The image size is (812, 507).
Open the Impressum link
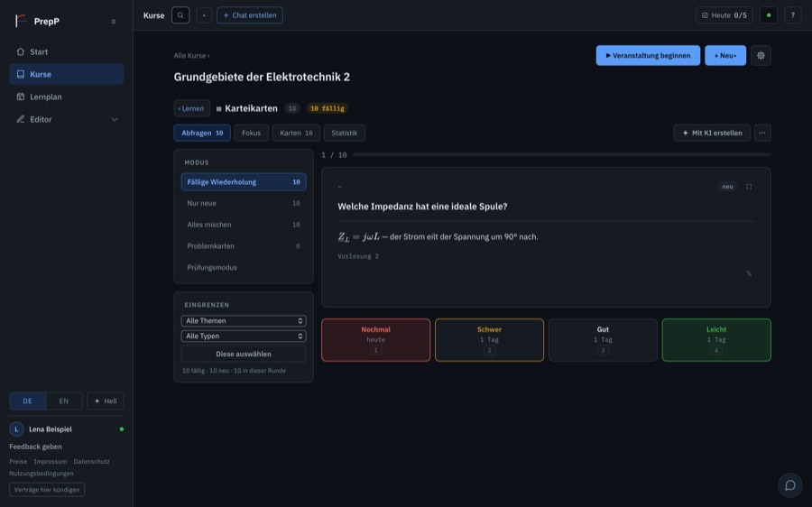pos(51,461)
